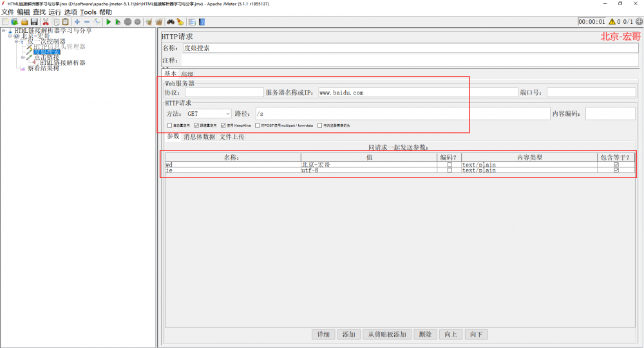The height and width of the screenshot is (348, 644).
Task: Switch to the 高级 tab
Action: point(187,74)
